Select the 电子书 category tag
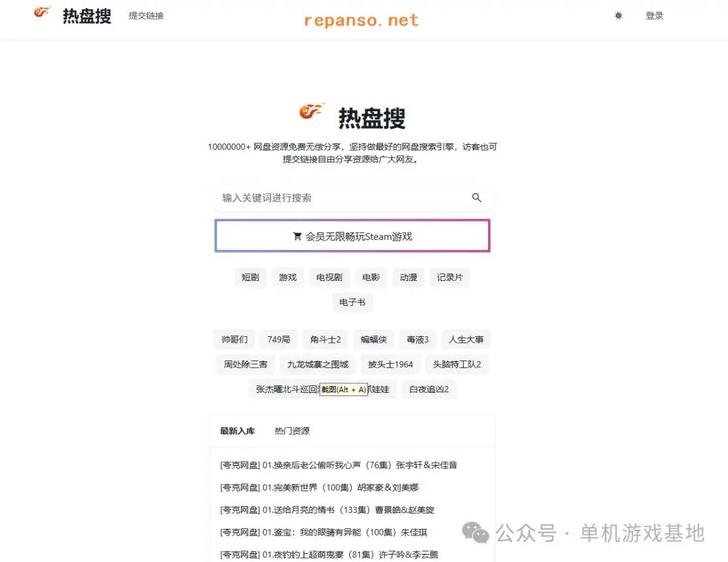 click(x=353, y=303)
